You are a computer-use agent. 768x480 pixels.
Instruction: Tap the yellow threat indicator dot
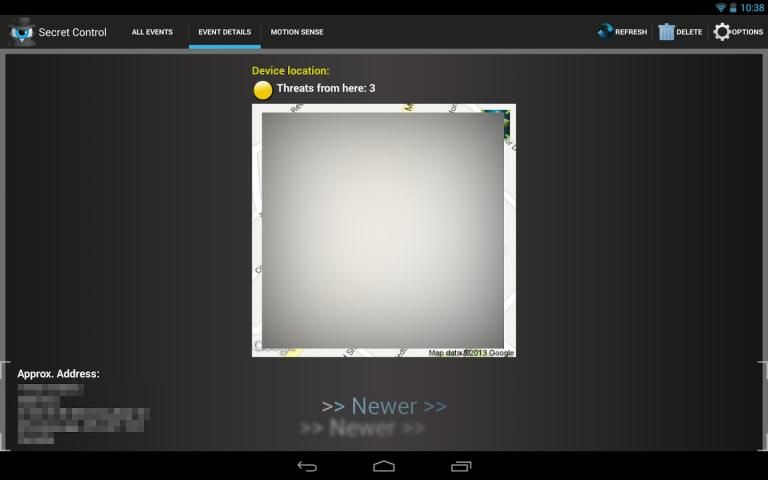pos(262,90)
